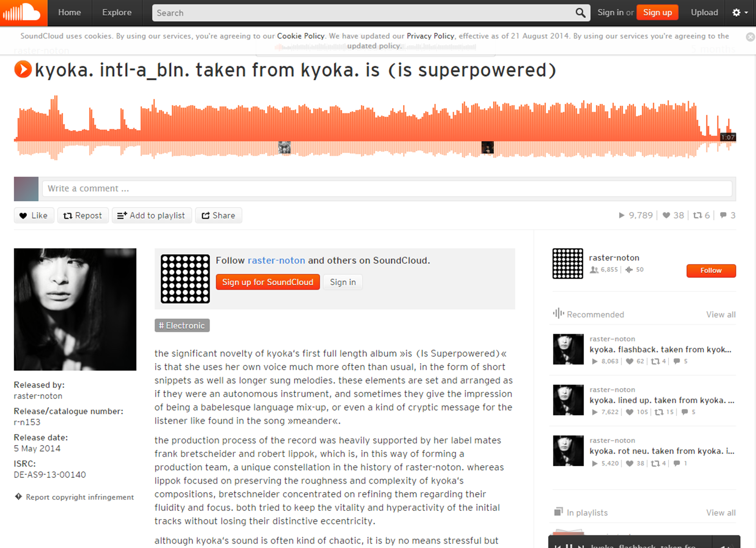Open the Share options
This screenshot has width=756, height=548.
tap(219, 215)
